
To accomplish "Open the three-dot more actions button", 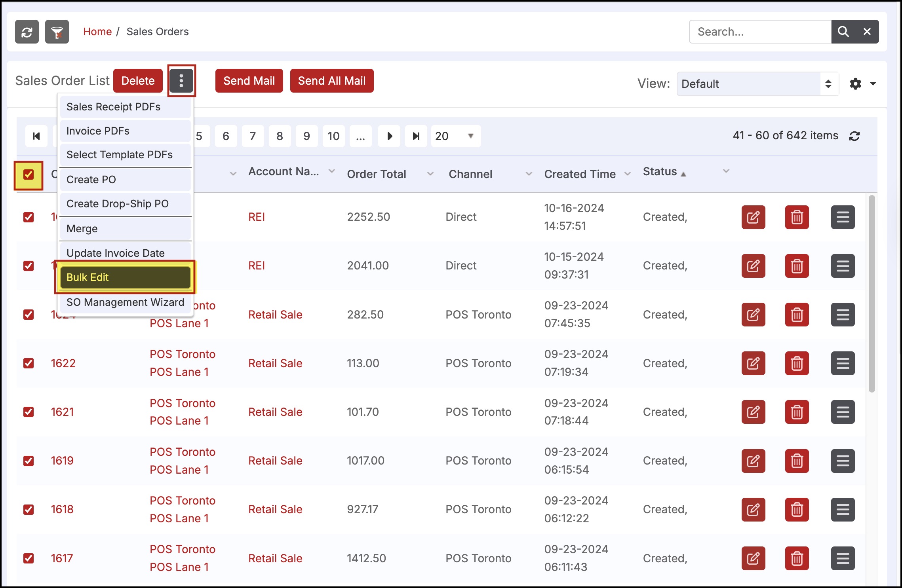I will [x=181, y=81].
